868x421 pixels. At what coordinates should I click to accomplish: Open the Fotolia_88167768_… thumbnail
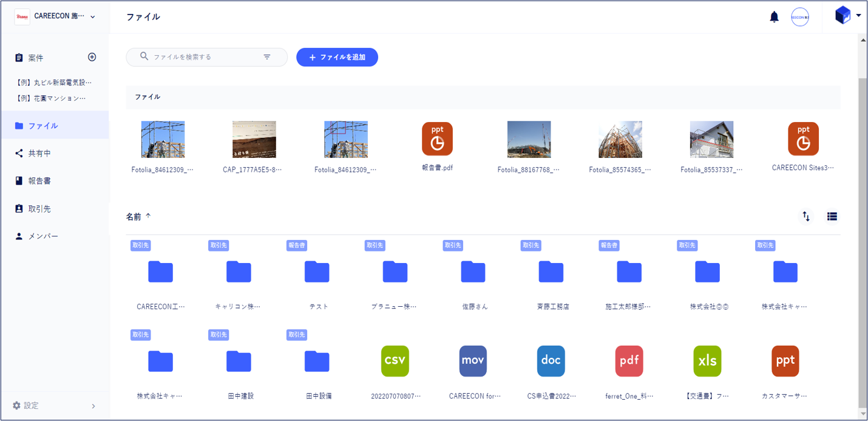[529, 139]
